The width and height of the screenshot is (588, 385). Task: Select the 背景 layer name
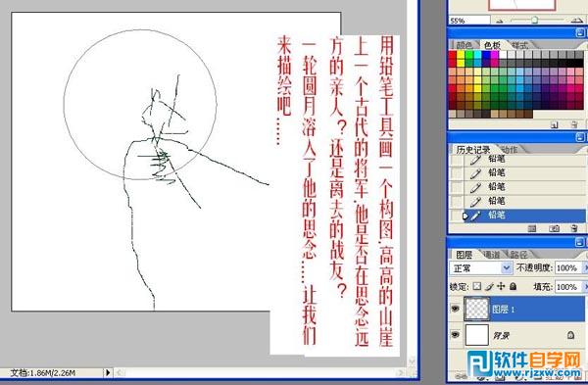click(501, 335)
